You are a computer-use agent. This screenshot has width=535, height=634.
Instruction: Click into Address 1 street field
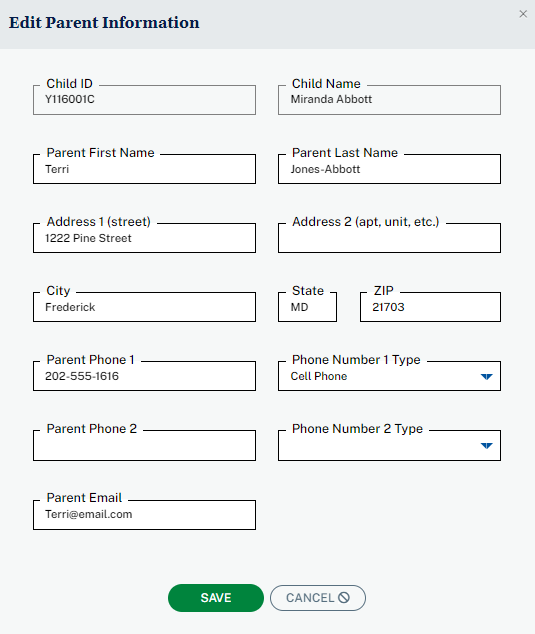(x=144, y=238)
